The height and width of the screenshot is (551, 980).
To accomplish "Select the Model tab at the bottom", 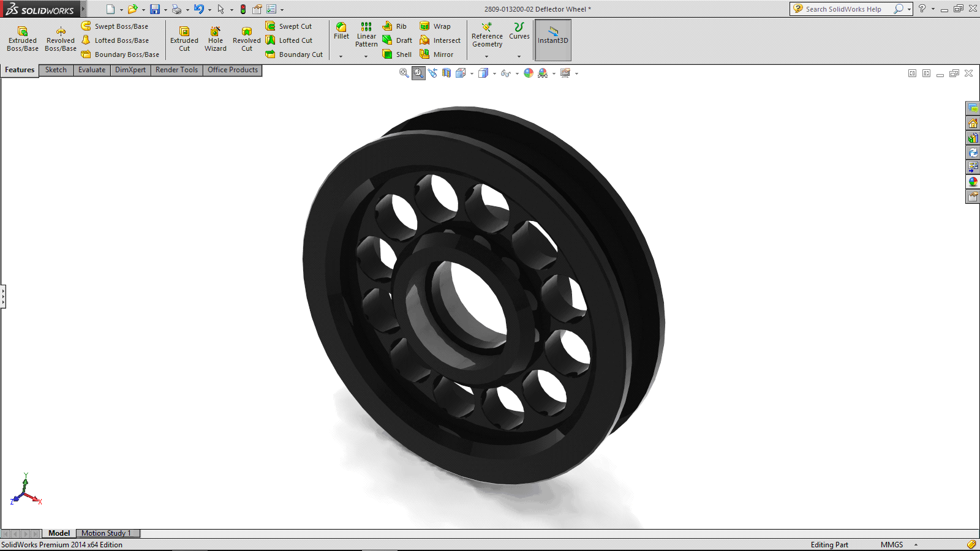I will (59, 533).
